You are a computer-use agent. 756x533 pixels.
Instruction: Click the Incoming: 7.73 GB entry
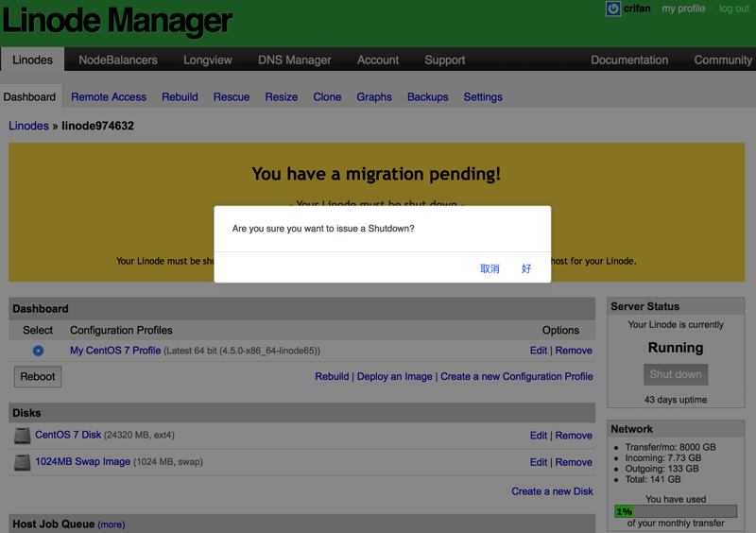point(663,457)
